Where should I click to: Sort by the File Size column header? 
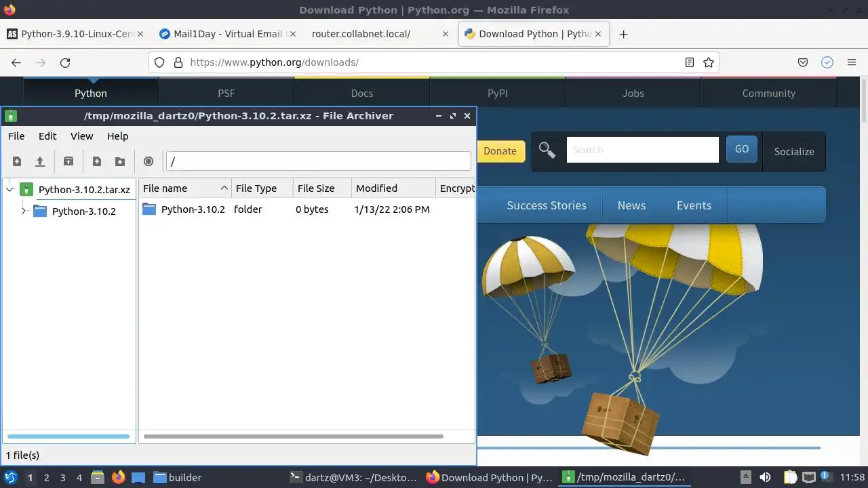[322, 188]
